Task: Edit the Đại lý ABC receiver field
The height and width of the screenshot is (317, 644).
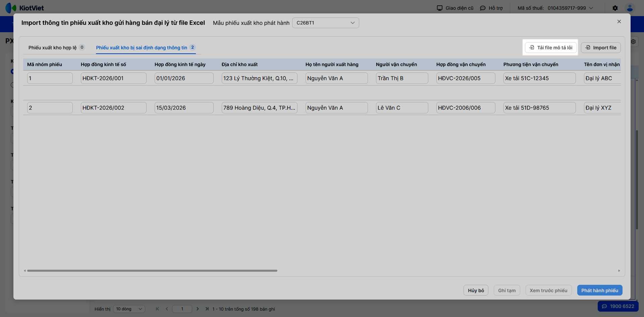Action: [602, 78]
